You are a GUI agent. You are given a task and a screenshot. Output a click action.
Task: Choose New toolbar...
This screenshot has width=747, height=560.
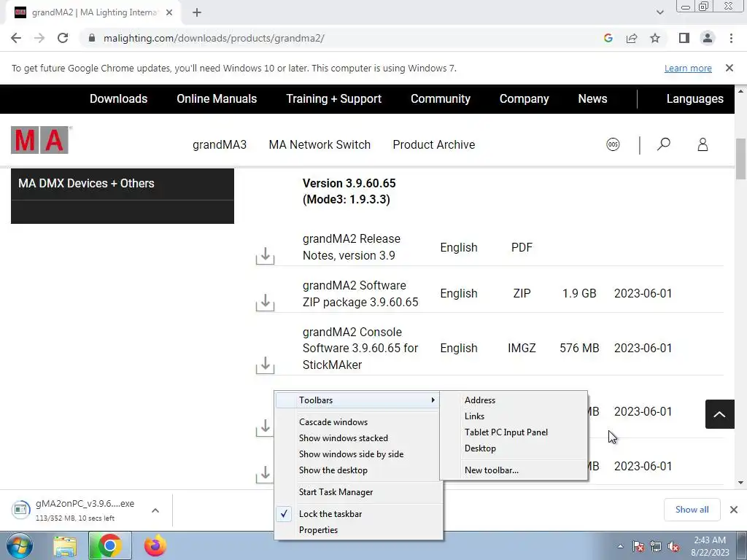coord(514,470)
